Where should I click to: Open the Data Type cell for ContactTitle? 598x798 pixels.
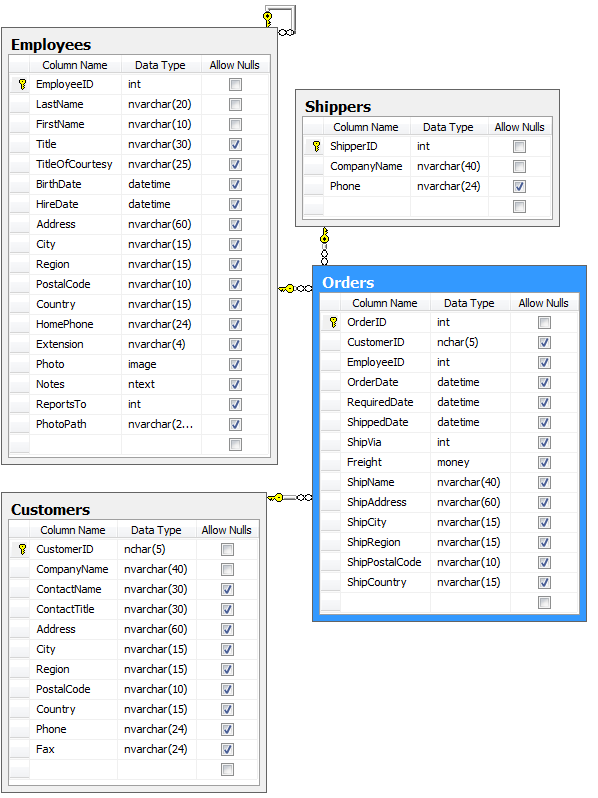157,609
